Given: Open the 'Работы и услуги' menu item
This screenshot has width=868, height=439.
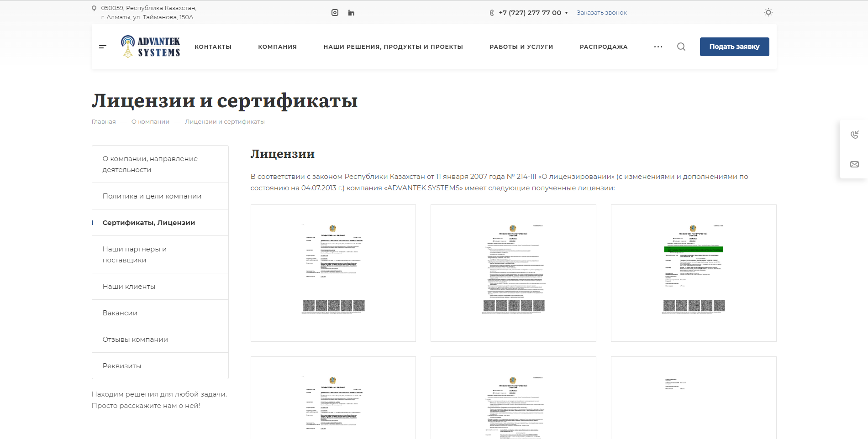Looking at the screenshot, I should tap(521, 47).
